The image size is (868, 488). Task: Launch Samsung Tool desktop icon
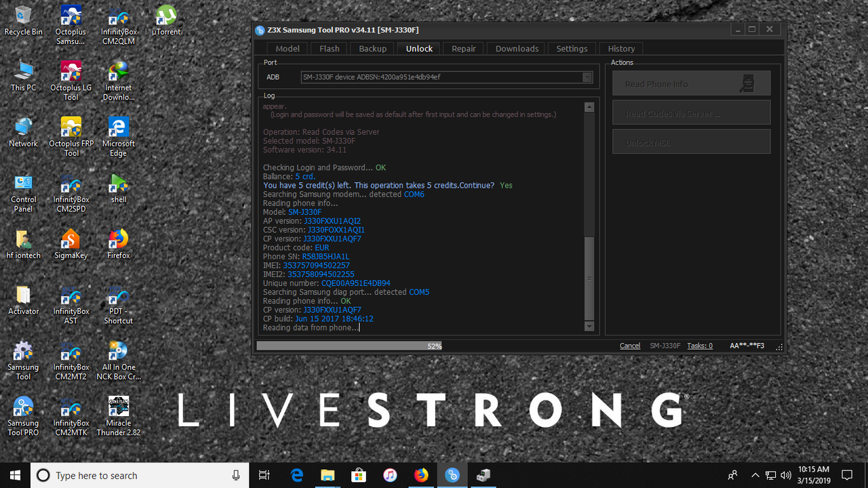click(23, 361)
